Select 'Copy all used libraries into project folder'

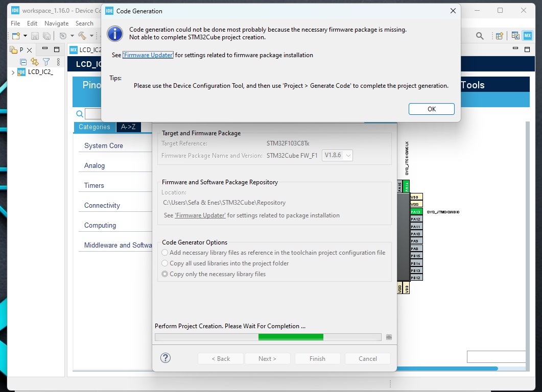(x=164, y=263)
